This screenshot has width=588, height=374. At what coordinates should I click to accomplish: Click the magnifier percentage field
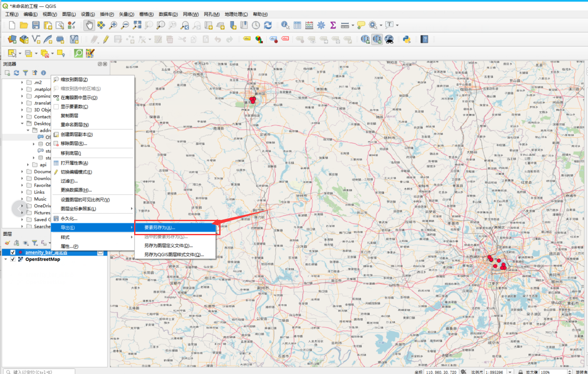[x=553, y=372]
